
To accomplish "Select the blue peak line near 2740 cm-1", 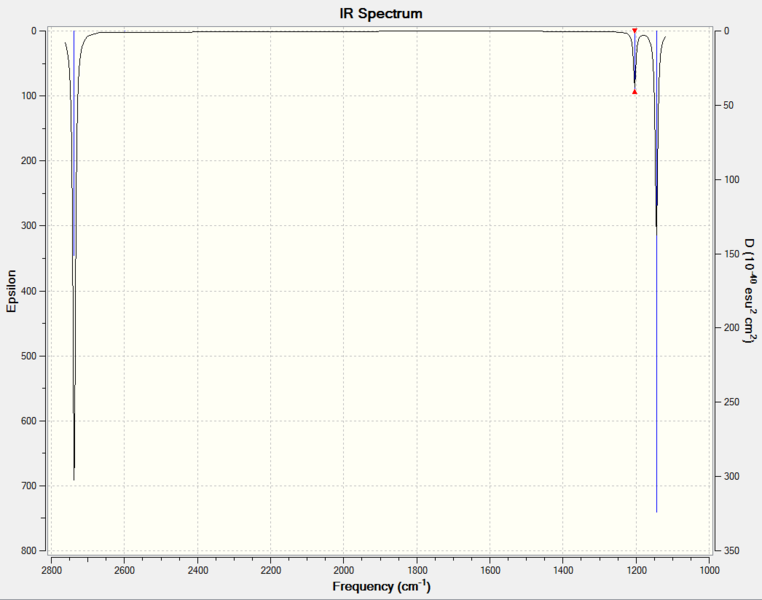I will point(74,143).
